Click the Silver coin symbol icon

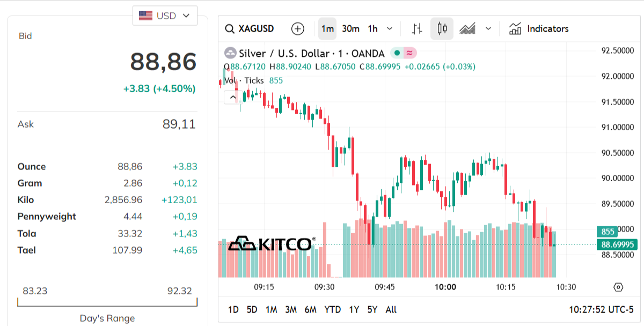(230, 53)
